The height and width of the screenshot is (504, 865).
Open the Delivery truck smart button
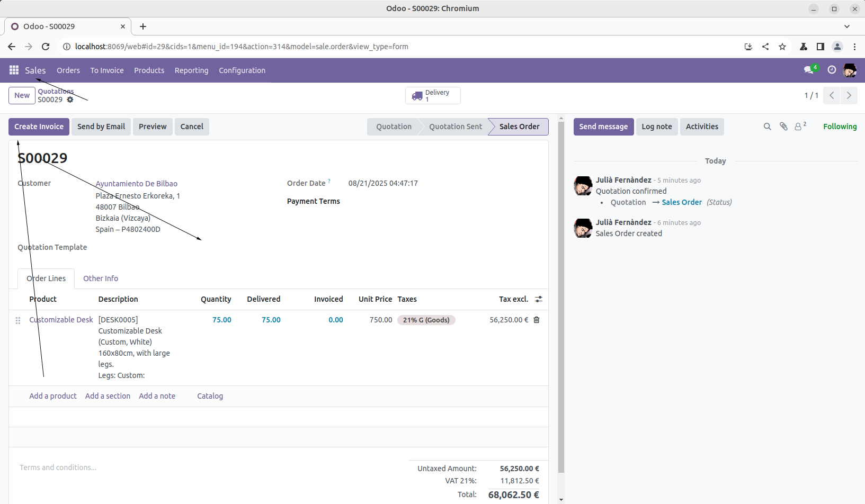[x=433, y=96]
